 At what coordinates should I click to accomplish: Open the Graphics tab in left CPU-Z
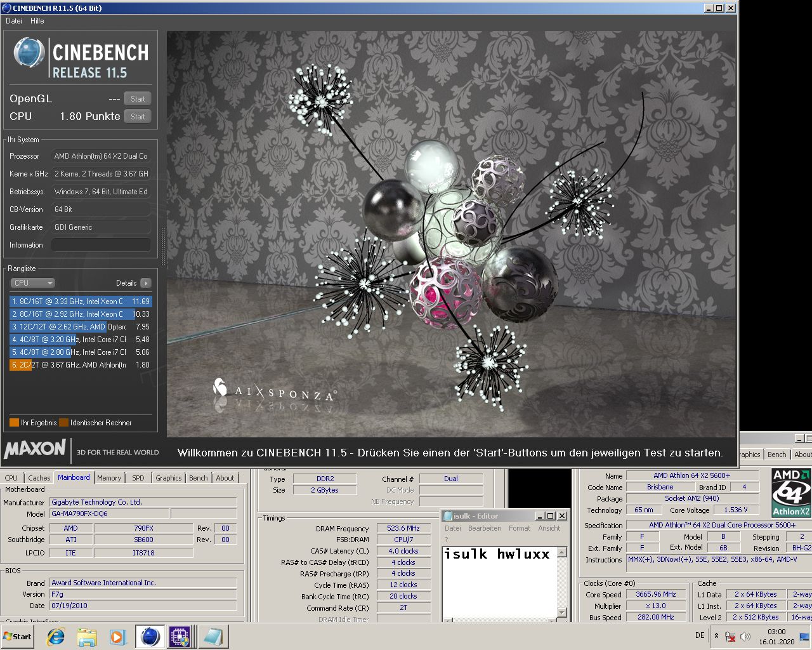pos(169,478)
